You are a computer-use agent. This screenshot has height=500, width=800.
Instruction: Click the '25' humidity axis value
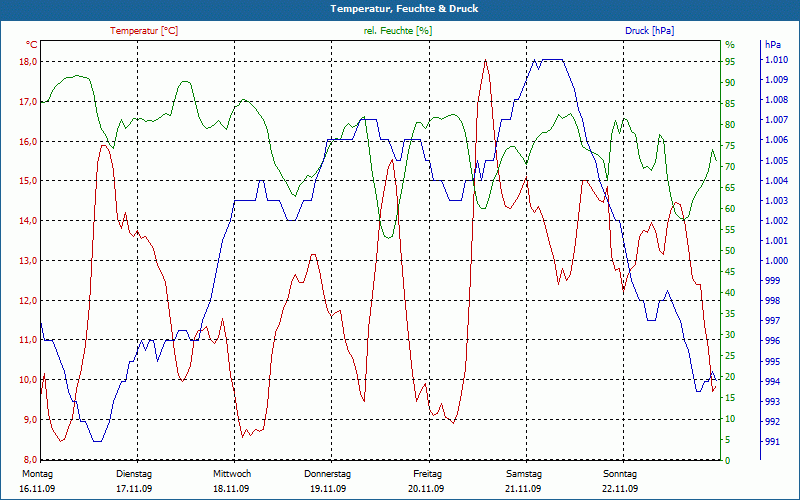730,356
